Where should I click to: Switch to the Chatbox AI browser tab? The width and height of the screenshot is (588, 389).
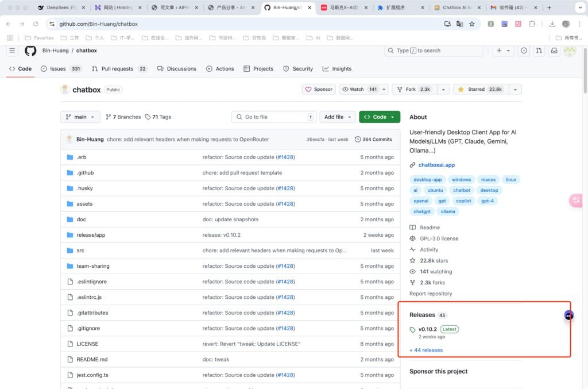click(458, 7)
